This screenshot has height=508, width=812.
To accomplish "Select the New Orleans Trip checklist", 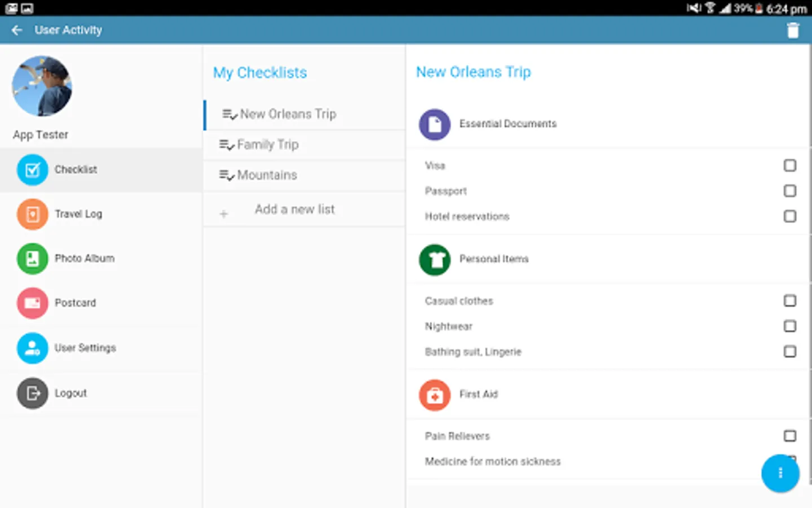I will [305, 115].
